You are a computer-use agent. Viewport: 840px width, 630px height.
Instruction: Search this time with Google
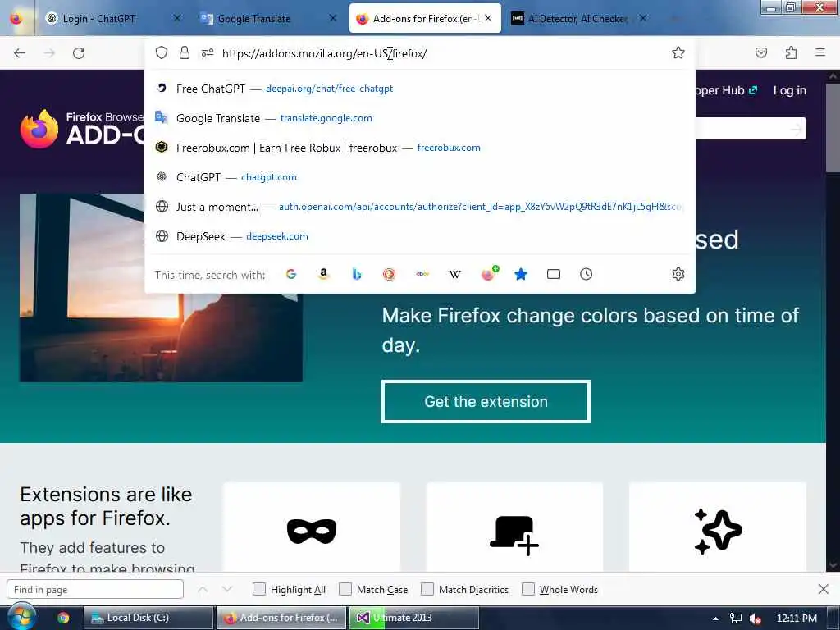291,274
